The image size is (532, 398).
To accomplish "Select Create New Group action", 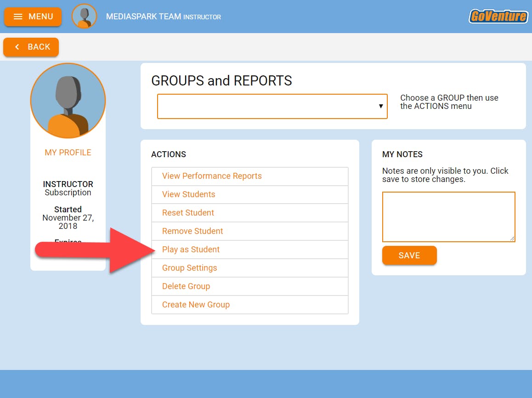I will point(250,304).
